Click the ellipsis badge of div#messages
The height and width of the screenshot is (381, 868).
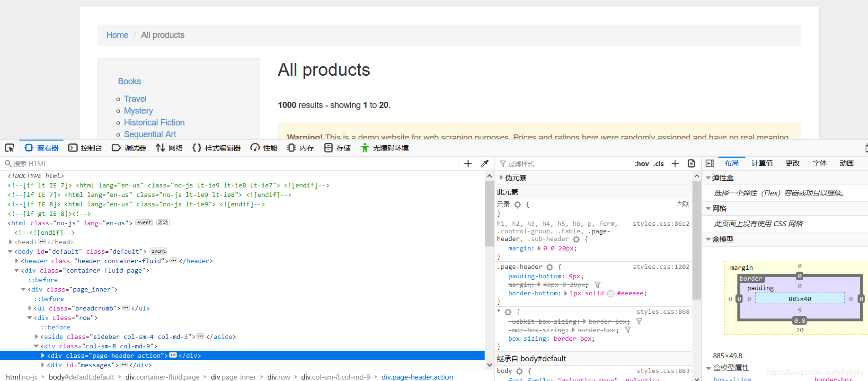pos(124,365)
